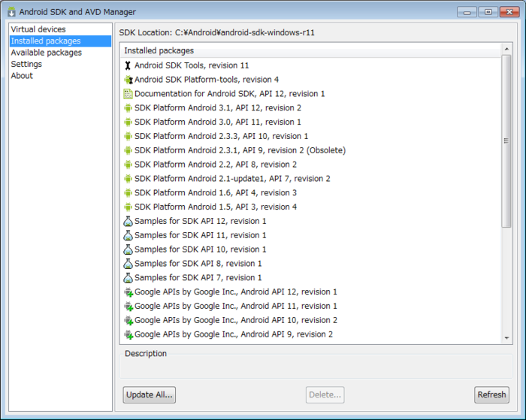Click add-on icon for Google APIs API 9
Viewport: 526px width, 420px height.
[128, 334]
